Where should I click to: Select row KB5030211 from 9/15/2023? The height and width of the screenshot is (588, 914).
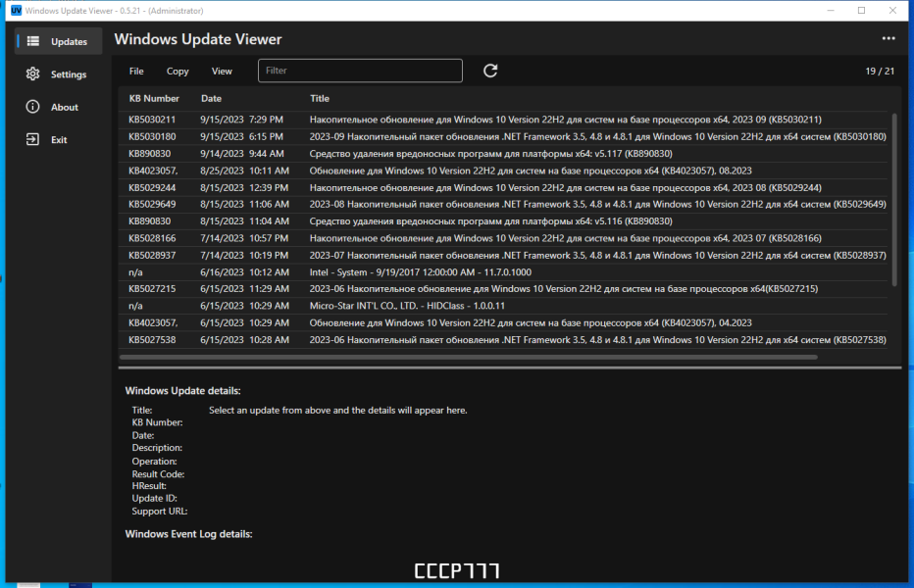click(504, 120)
